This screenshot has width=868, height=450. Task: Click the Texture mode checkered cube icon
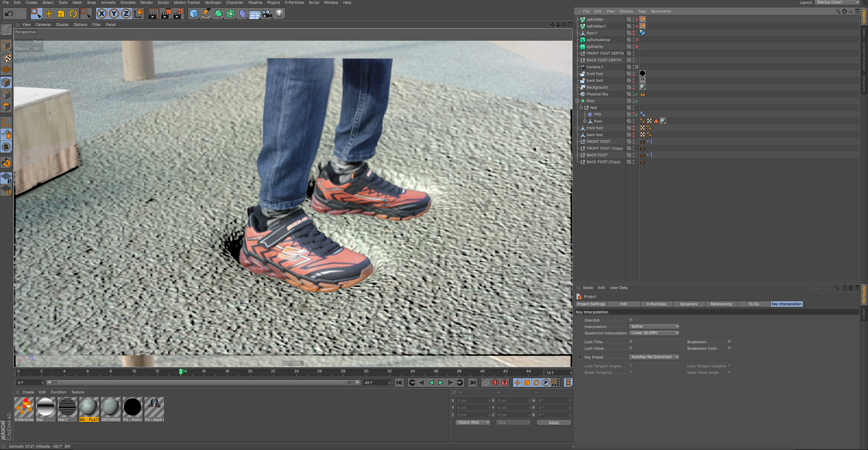pyautogui.click(x=6, y=58)
